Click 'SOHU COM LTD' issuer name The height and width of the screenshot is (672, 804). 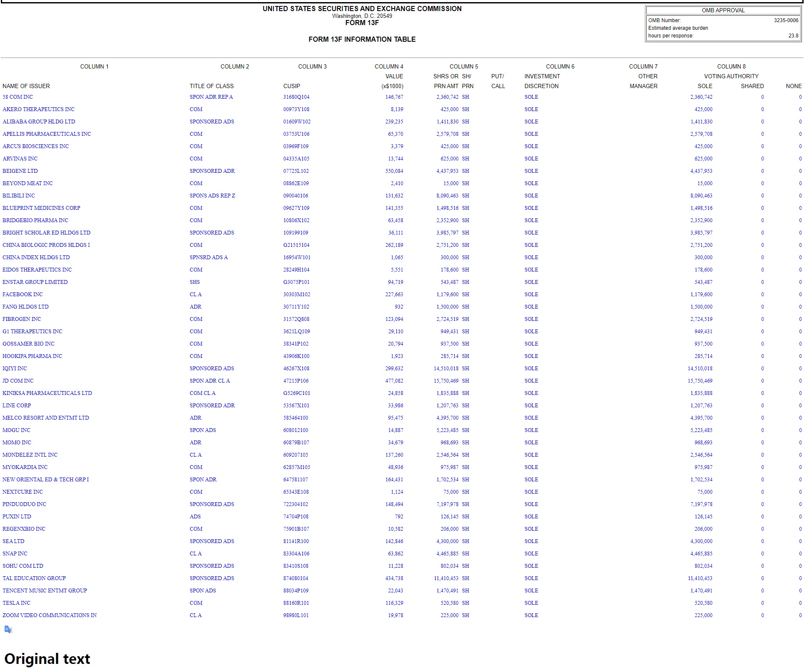tap(23, 566)
